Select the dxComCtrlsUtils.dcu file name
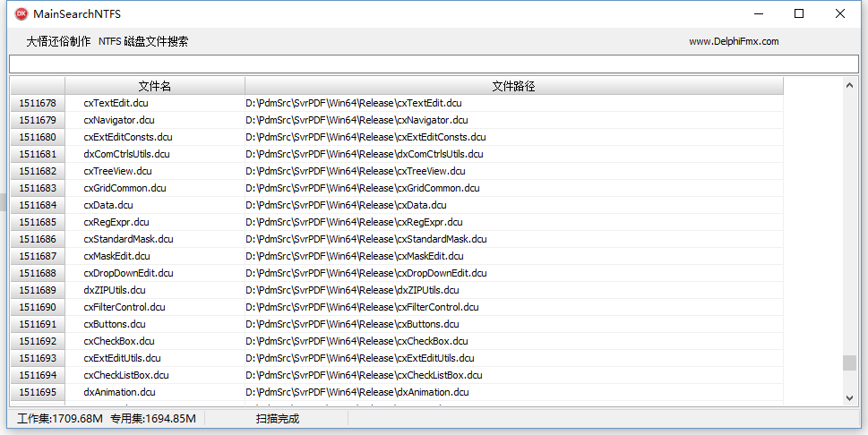Viewport: 868px width, 435px height. pyautogui.click(x=126, y=154)
